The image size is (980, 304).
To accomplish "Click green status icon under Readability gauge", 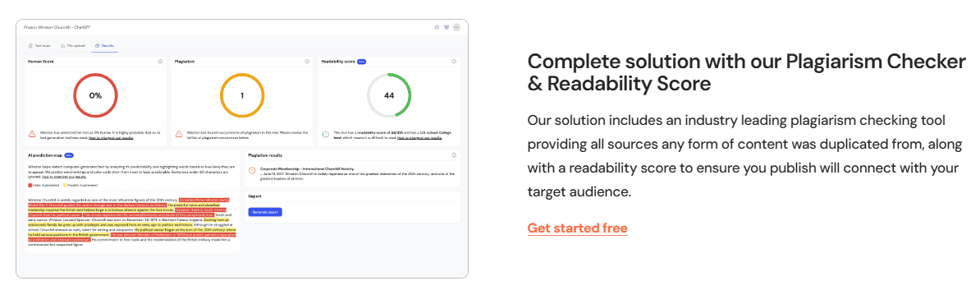I will click(325, 134).
